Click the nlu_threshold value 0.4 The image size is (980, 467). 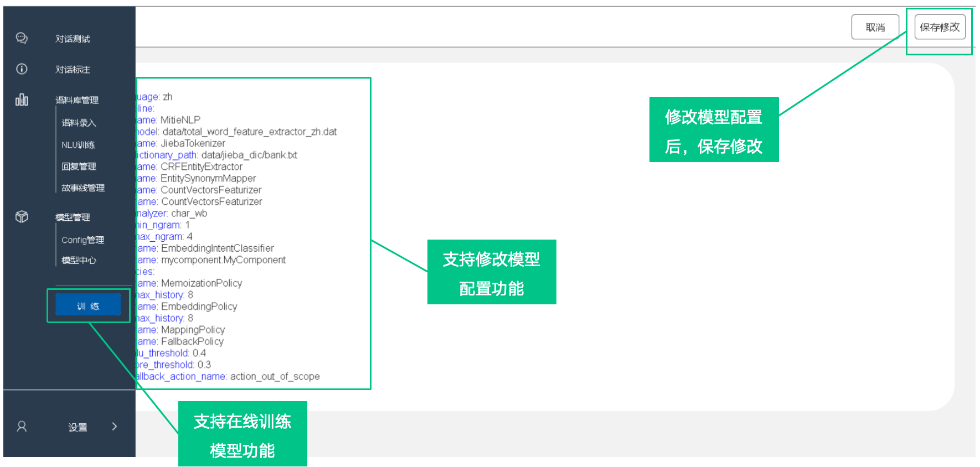(x=199, y=353)
